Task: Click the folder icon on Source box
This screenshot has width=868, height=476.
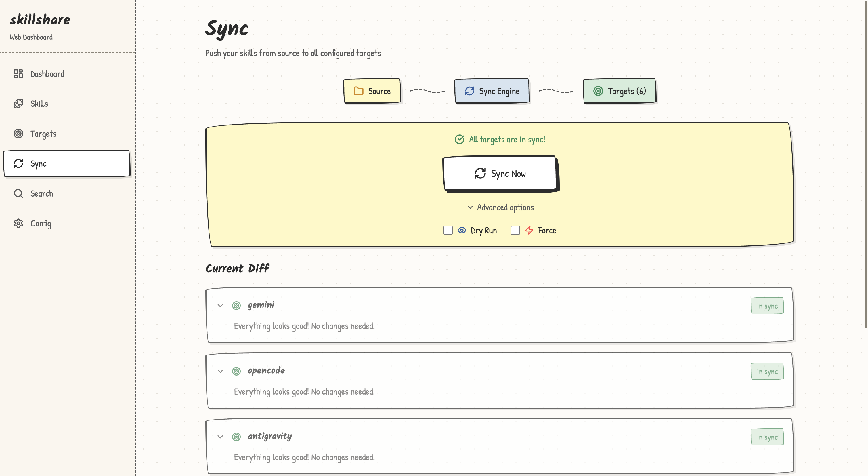Action: [x=358, y=91]
